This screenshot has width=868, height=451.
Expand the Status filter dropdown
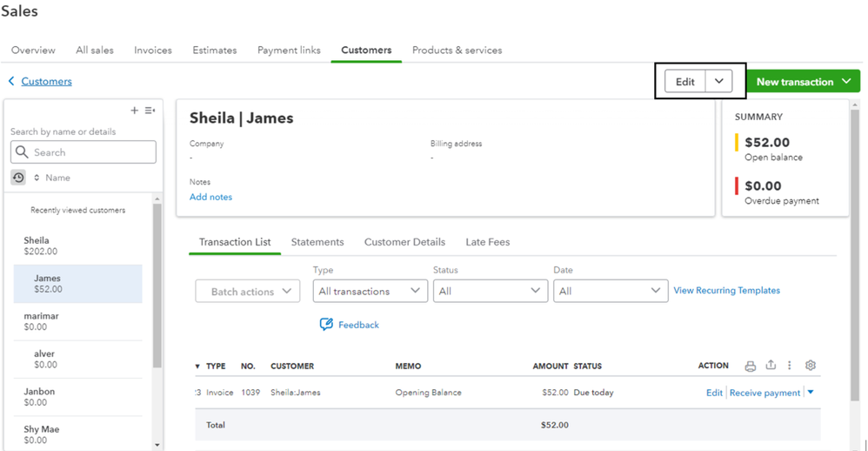pos(490,292)
